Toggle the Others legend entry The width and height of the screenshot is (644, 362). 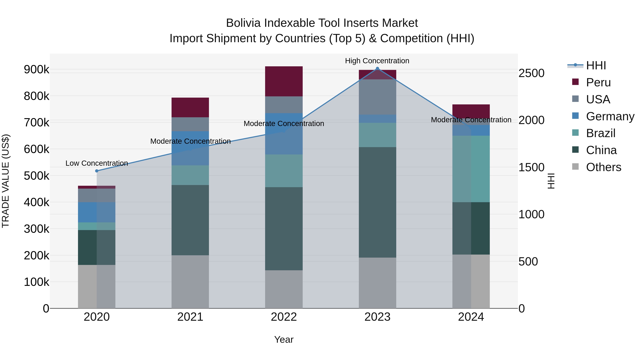click(596, 167)
